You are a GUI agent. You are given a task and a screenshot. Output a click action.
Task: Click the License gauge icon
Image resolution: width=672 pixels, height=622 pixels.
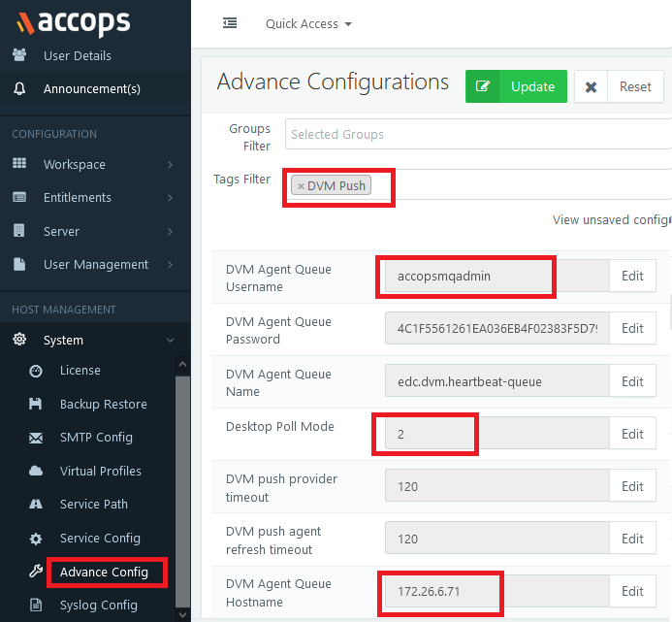pos(36,371)
